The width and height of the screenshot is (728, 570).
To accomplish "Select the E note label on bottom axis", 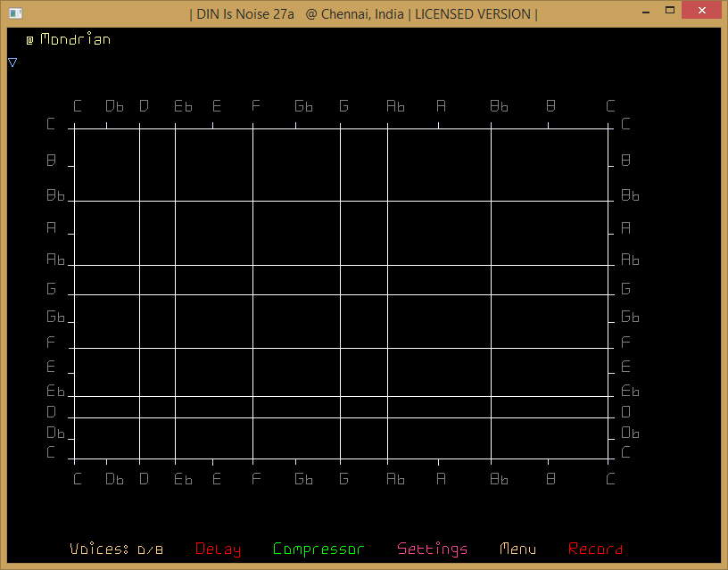I will click(216, 479).
